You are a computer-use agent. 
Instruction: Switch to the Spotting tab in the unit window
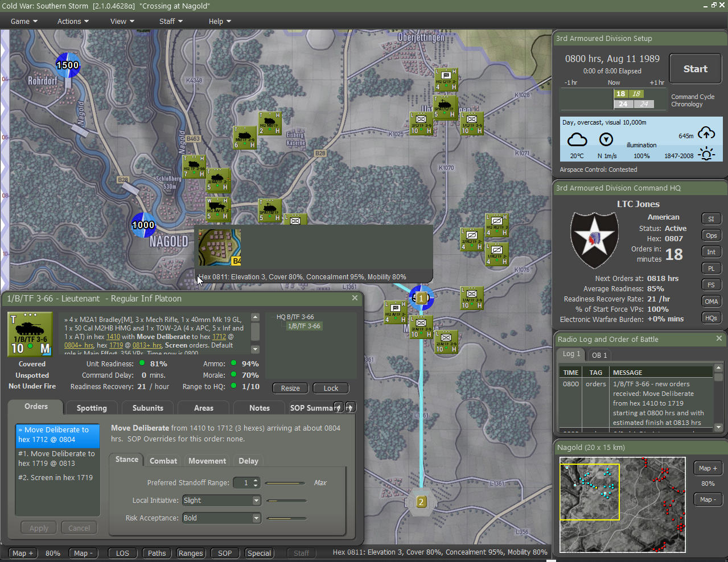coord(91,407)
